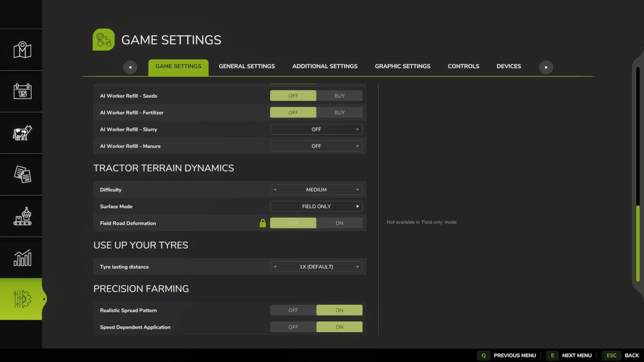Turn Realistic Spread Pattern ON
The image size is (644, 362).
(339, 310)
